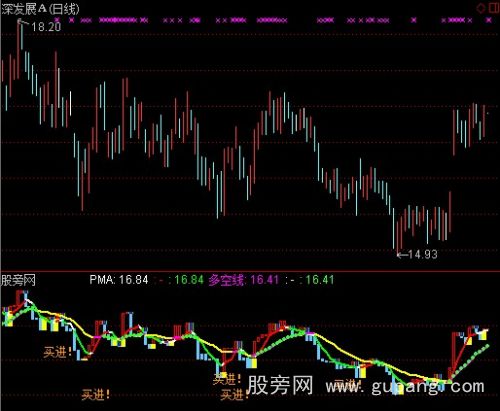The width and height of the screenshot is (500, 411).
Task: Click the chart title 深发展A(日线)
Action: pos(40,9)
